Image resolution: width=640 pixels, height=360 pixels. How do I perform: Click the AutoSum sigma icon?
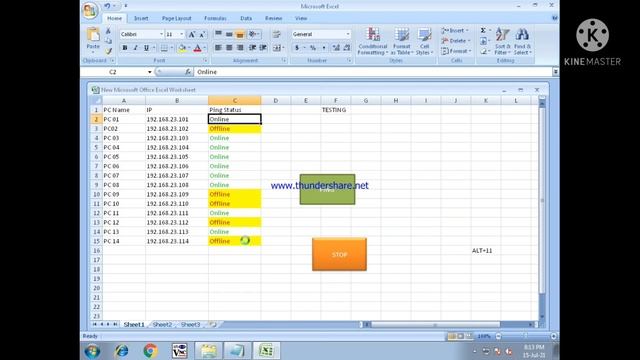(x=483, y=31)
